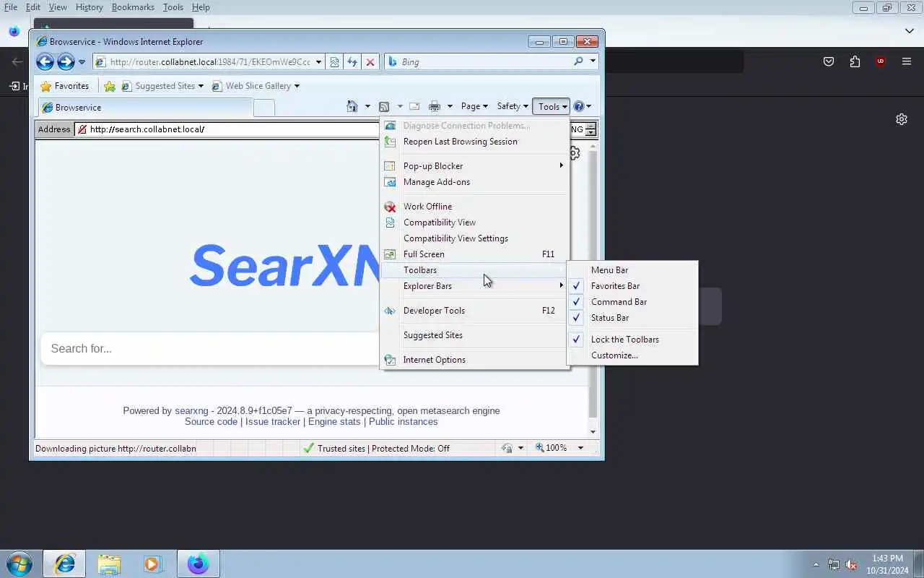This screenshot has width=924, height=578.
Task: Expand the IE address bar URL dropdown
Action: (x=318, y=62)
